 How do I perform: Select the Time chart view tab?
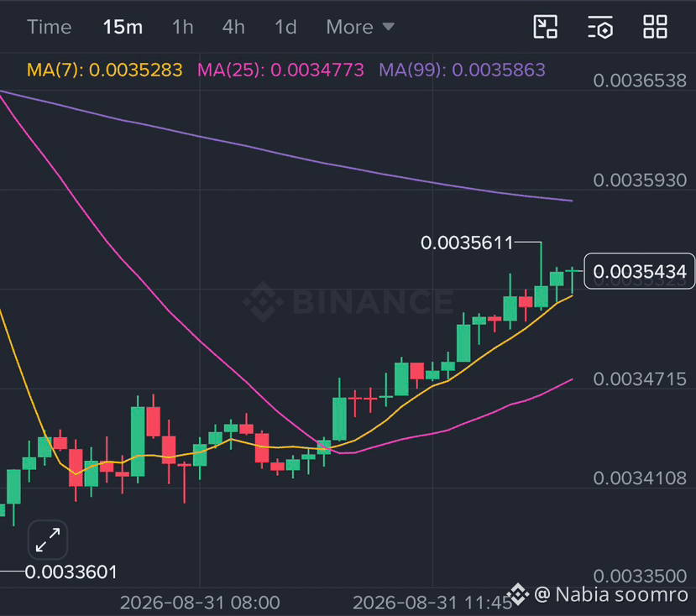(50, 27)
